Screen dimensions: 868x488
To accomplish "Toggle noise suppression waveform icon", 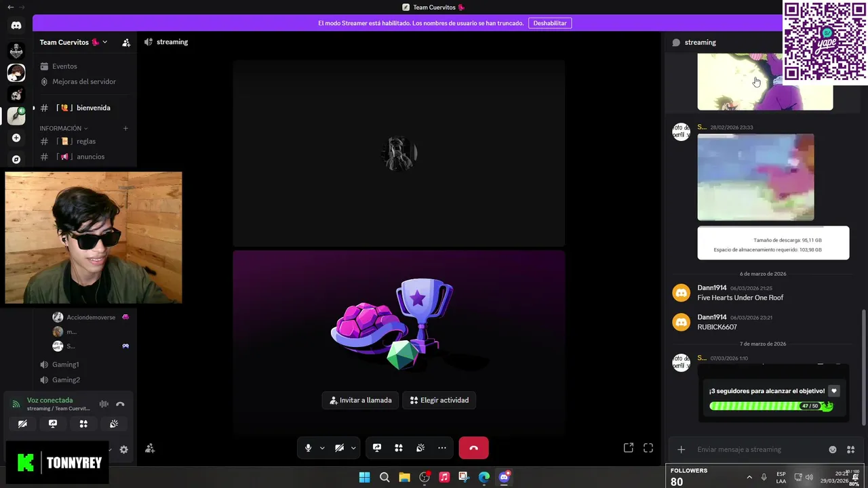I will pyautogui.click(x=104, y=404).
